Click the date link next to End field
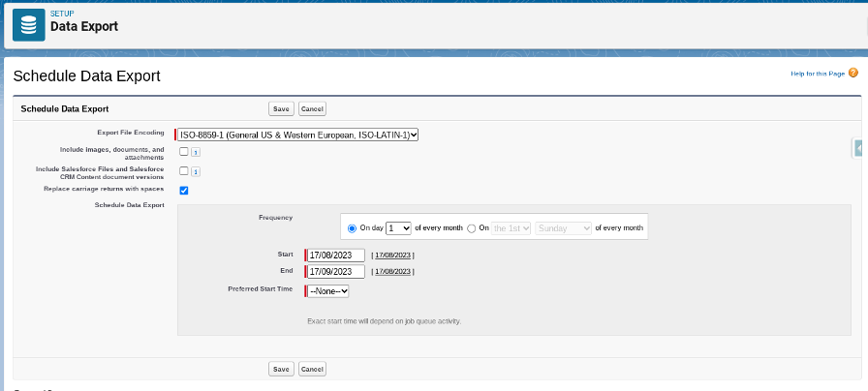 [x=393, y=272]
